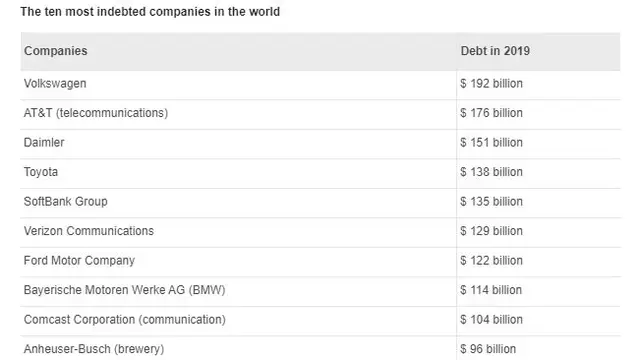Click the Debt in 2019 column header
Image resolution: width=640 pixels, height=360 pixels.
click(x=495, y=51)
